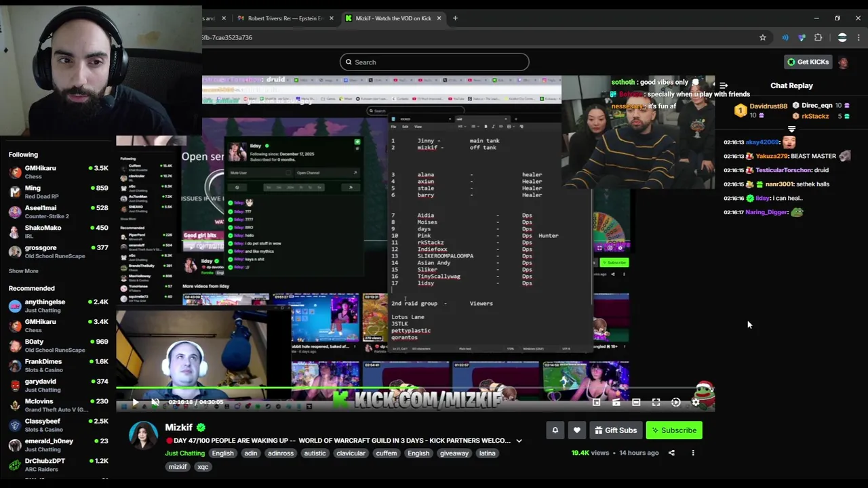The width and height of the screenshot is (868, 488).
Task: Click the Gift Subs button
Action: tap(616, 430)
